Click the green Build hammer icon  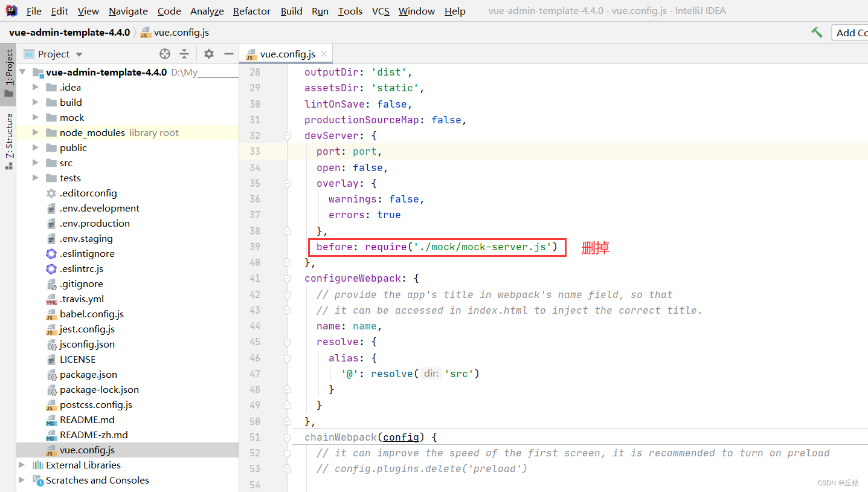[817, 32]
